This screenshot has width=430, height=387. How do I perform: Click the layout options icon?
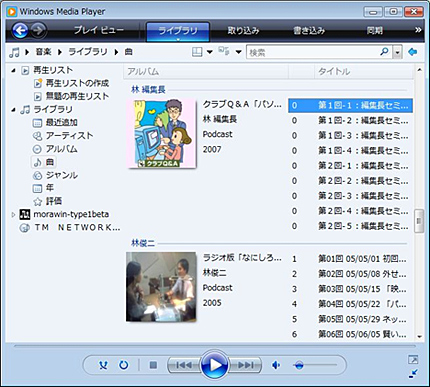pyautogui.click(x=197, y=52)
